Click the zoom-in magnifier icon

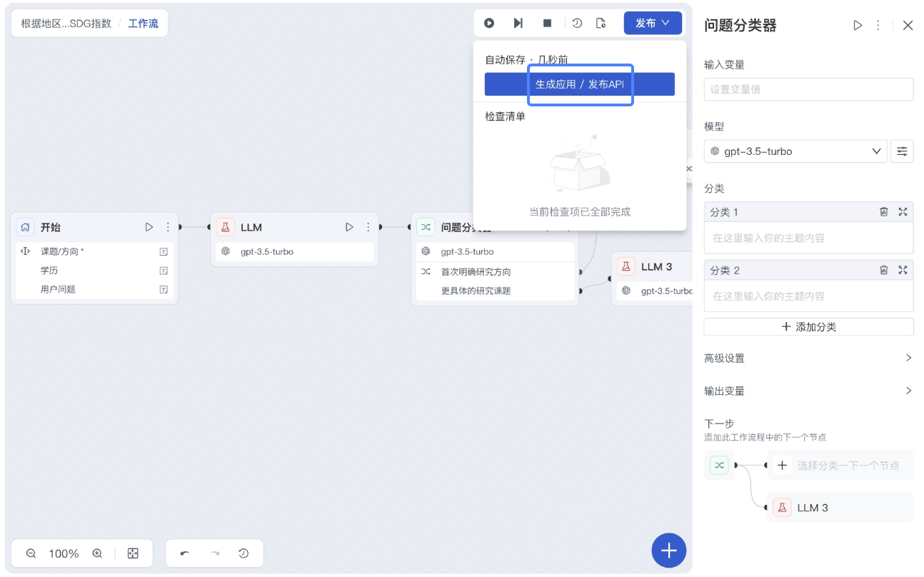tap(96, 553)
